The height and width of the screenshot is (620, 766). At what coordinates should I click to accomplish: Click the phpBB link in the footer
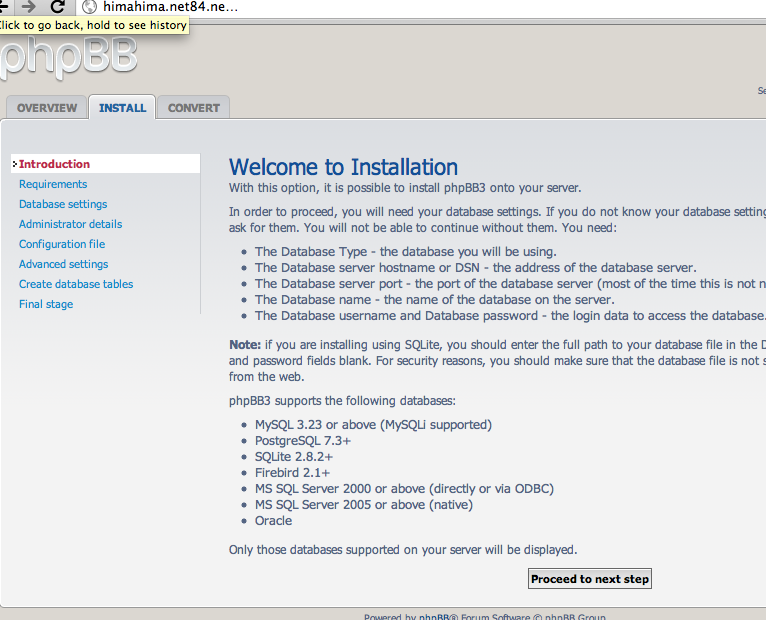pyautogui.click(x=432, y=616)
